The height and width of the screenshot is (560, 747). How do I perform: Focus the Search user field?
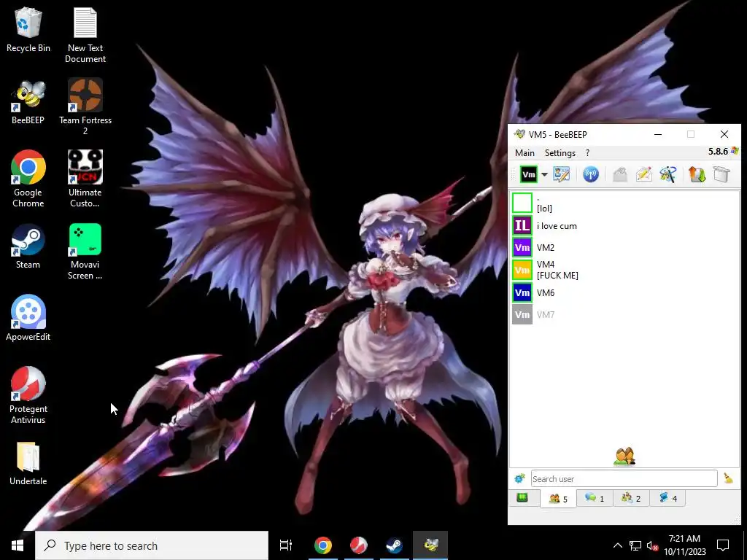pyautogui.click(x=624, y=478)
